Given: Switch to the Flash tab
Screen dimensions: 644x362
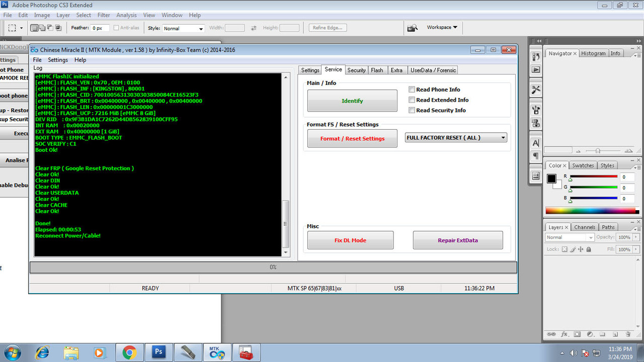Looking at the screenshot, I should 377,70.
